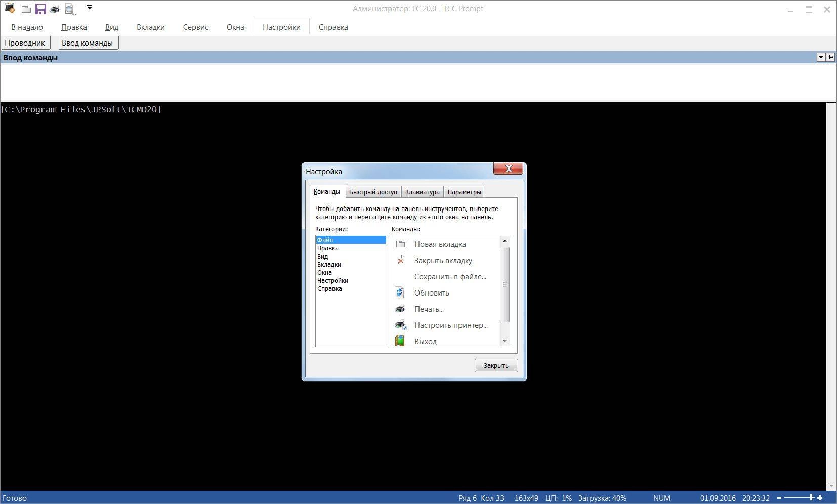Viewport: 837px width, 504px height.
Task: Select the Вид category in the list
Action: point(351,256)
